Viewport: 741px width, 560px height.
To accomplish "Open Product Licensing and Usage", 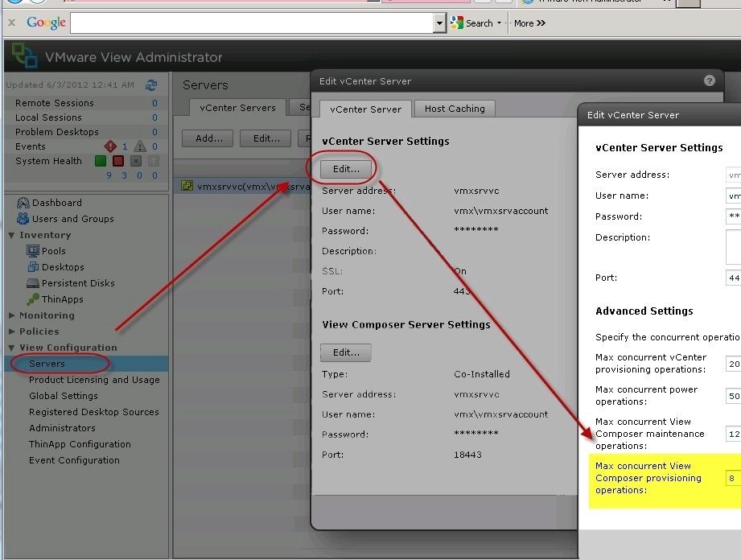I will [x=94, y=380].
